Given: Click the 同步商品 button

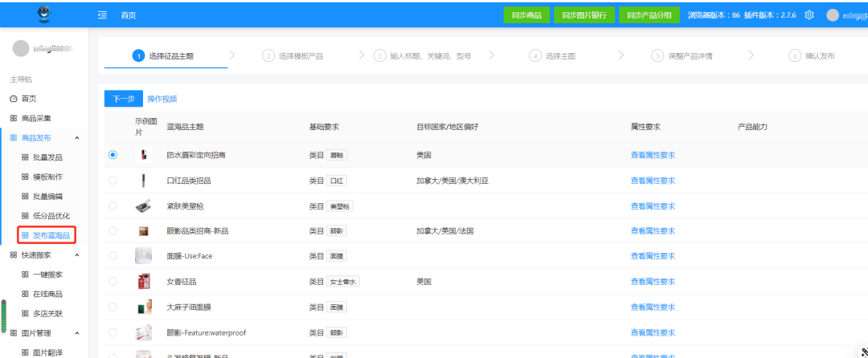Looking at the screenshot, I should coord(526,15).
